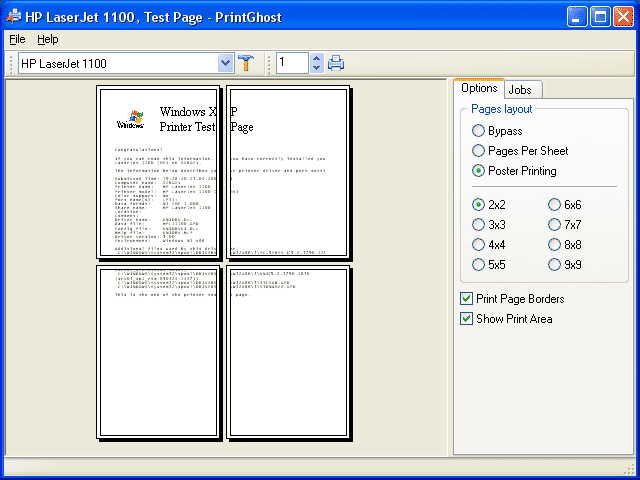Click the printer toolbar drag handle
This screenshot has width=640, height=480.
(11, 64)
